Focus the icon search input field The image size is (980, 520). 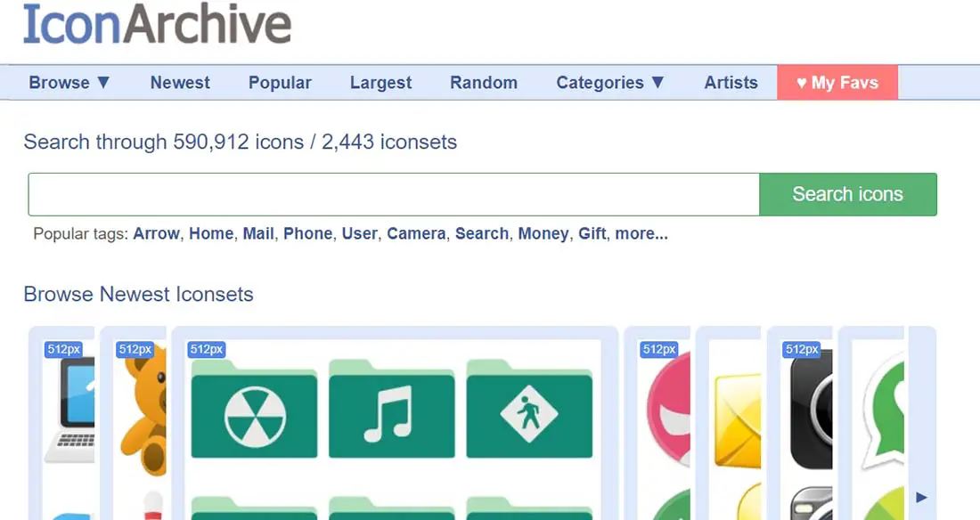394,194
